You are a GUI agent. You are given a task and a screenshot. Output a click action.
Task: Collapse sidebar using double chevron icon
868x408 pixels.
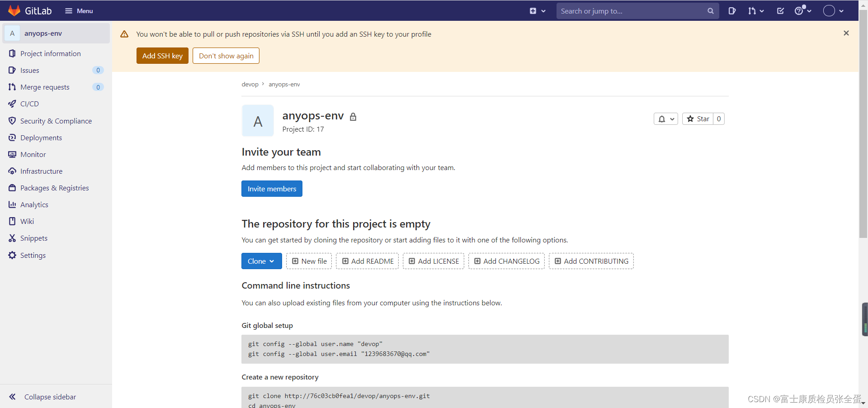(x=13, y=397)
